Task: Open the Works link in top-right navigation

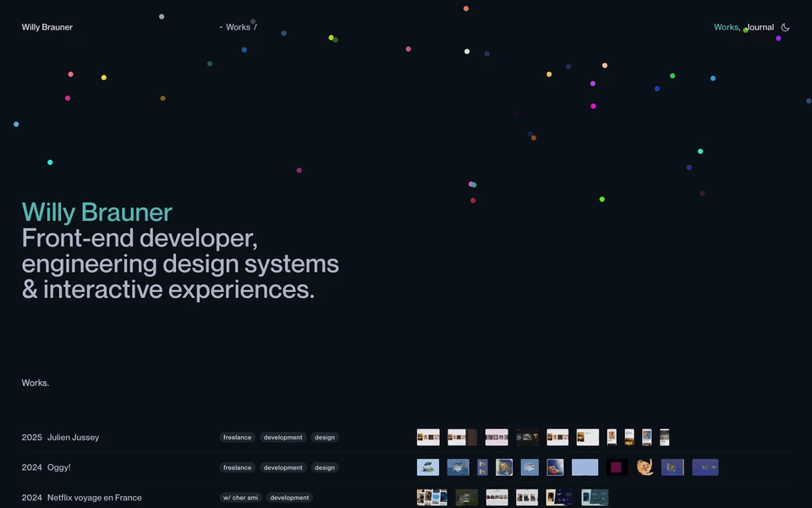Action: [726, 27]
